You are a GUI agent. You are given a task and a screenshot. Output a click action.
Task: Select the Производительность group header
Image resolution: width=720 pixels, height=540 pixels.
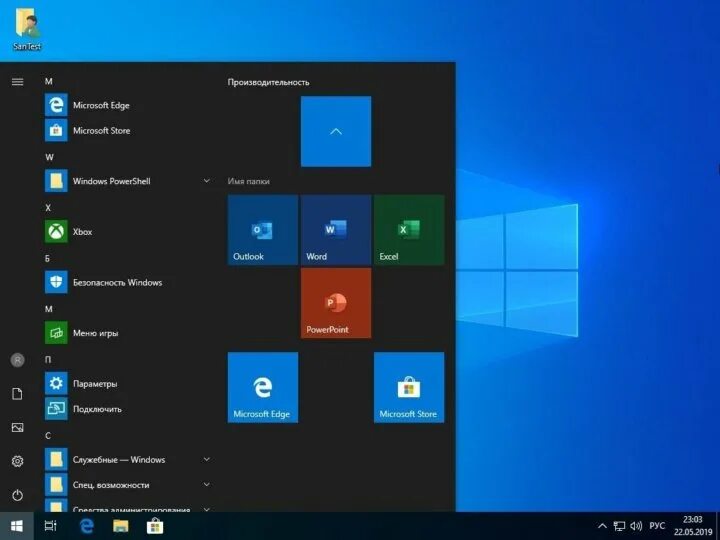[x=269, y=82]
